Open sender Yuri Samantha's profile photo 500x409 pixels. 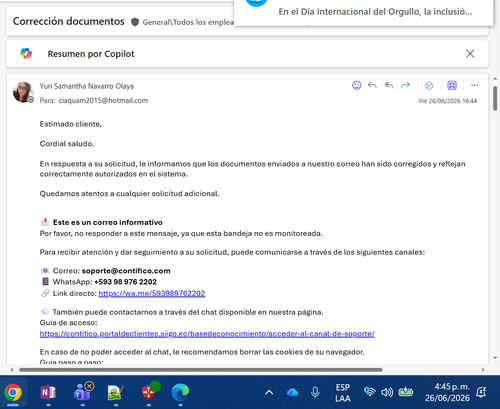click(x=23, y=92)
